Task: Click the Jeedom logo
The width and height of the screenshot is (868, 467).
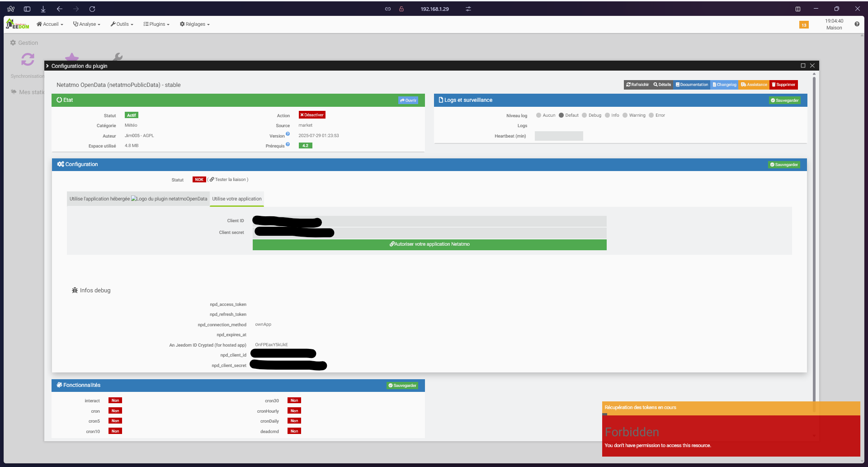Action: [18, 24]
